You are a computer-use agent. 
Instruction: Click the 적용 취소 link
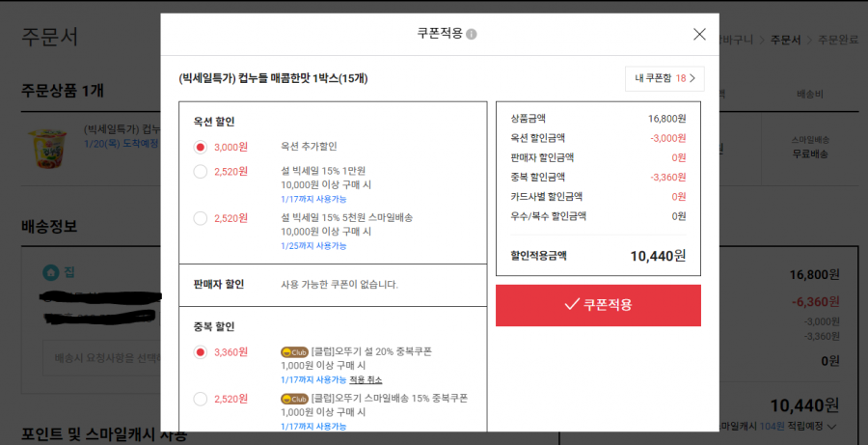(x=366, y=380)
